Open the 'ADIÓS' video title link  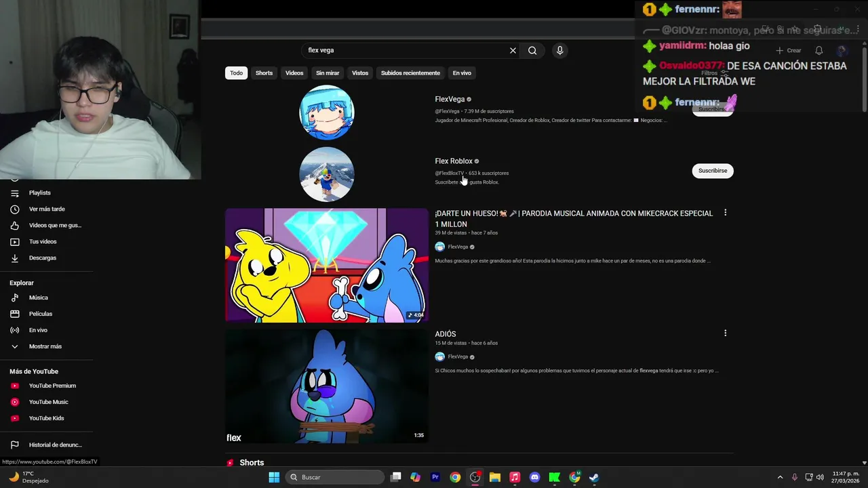tap(446, 334)
